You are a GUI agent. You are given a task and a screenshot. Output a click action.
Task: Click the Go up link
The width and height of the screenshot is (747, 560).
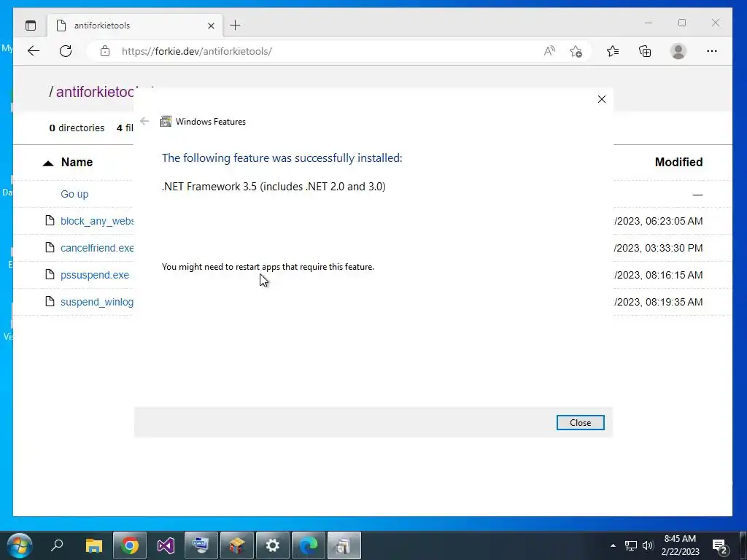pyautogui.click(x=74, y=194)
